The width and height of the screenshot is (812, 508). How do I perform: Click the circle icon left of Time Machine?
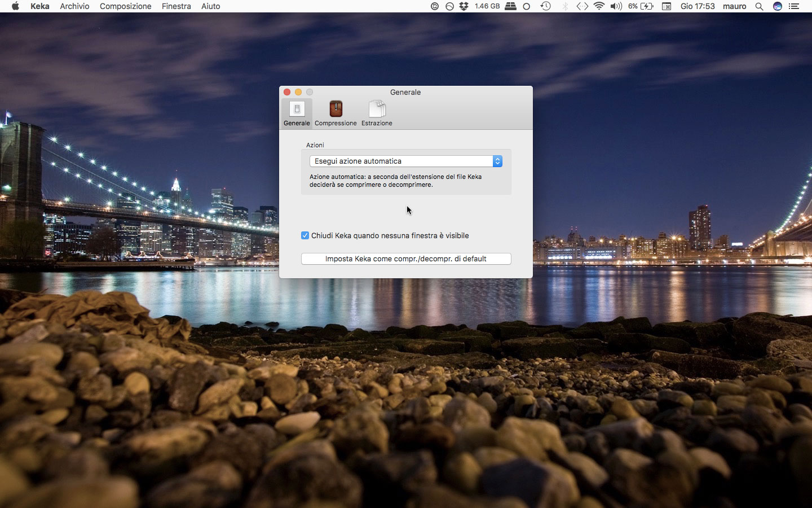click(527, 6)
